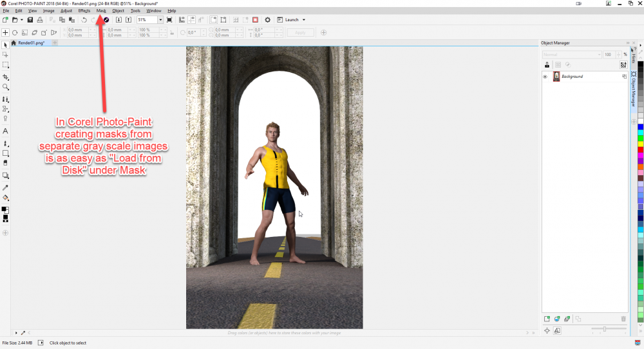Choose the Eyedropper tool
The image size is (644, 349).
(6, 187)
